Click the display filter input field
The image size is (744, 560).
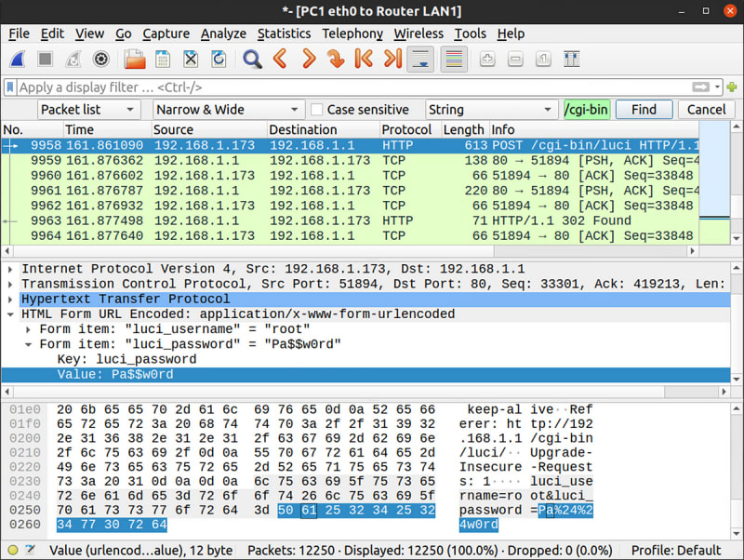(x=353, y=87)
